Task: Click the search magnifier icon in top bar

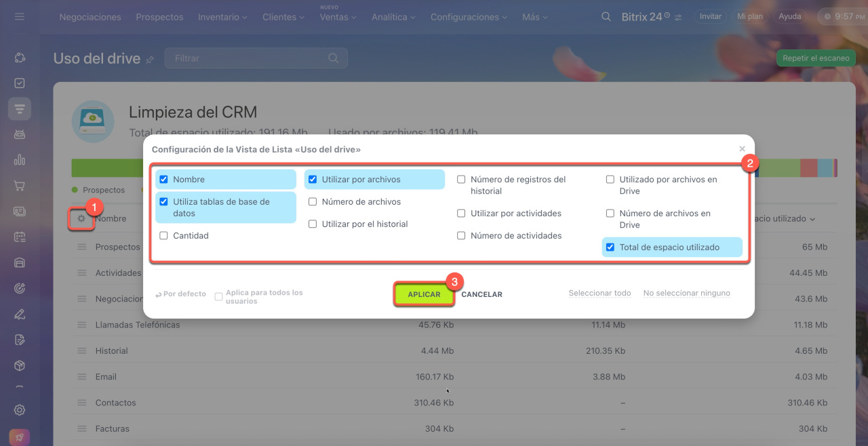Action: pyautogui.click(x=606, y=16)
